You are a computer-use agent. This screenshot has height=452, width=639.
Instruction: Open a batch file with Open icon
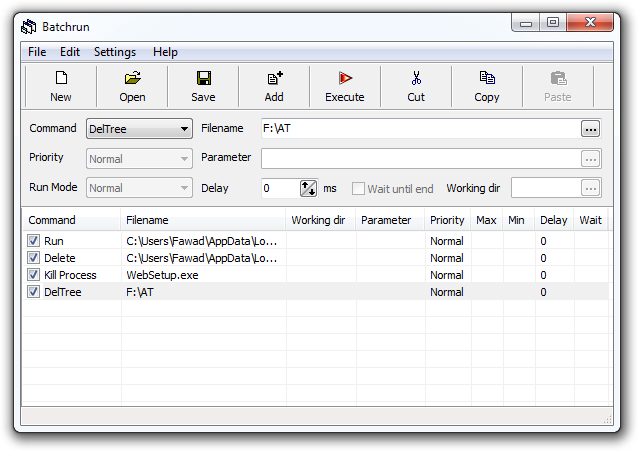point(132,77)
